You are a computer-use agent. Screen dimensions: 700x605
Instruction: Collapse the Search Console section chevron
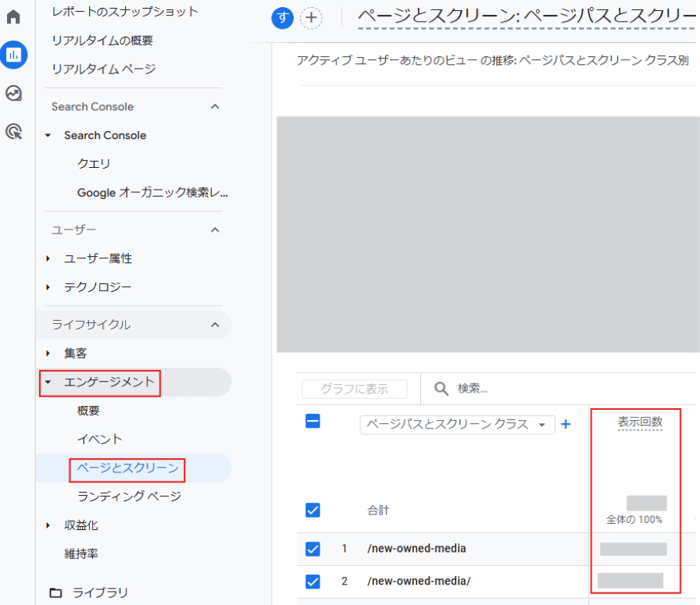(x=215, y=107)
